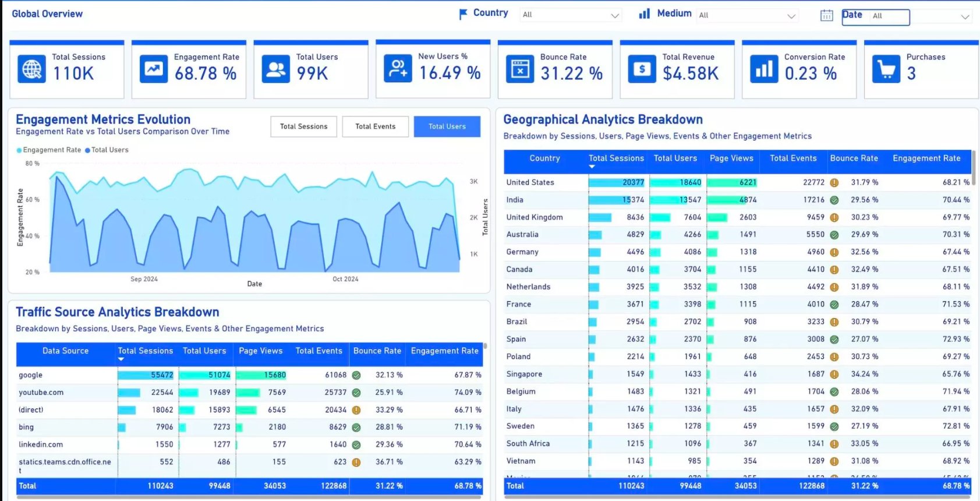Click the Total Users people icon
980x501 pixels.
pyautogui.click(x=275, y=69)
